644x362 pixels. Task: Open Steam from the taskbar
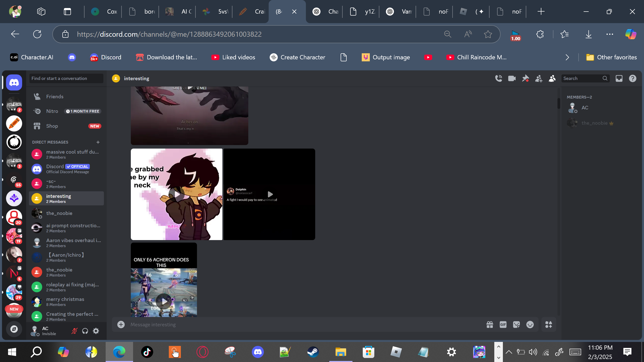pos(313,352)
